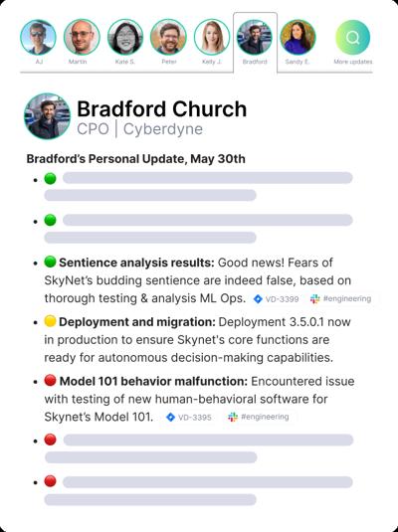Viewport: 398px width, 532px height.
Task: Click red status dot for Model 101 malfunction
Action: point(50,380)
